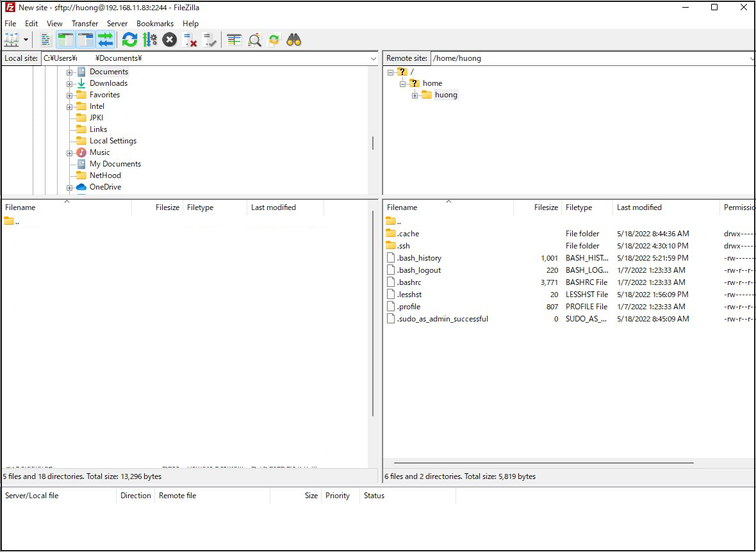Click the local file list vertical scrollbar

point(373,313)
